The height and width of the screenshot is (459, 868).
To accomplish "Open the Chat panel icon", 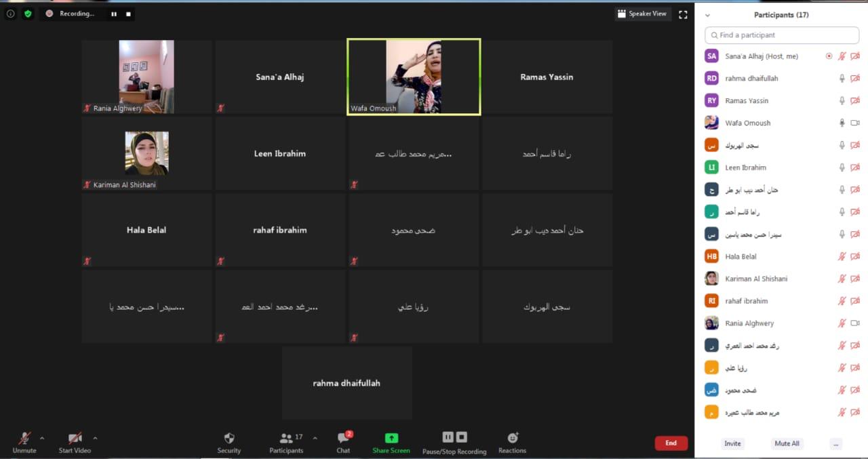I will (x=343, y=439).
